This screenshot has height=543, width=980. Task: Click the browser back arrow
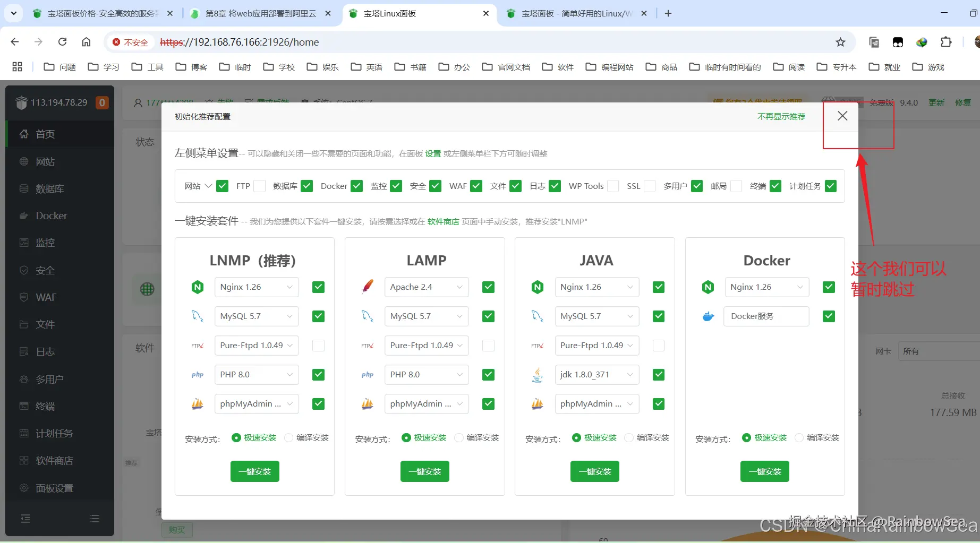pos(15,42)
